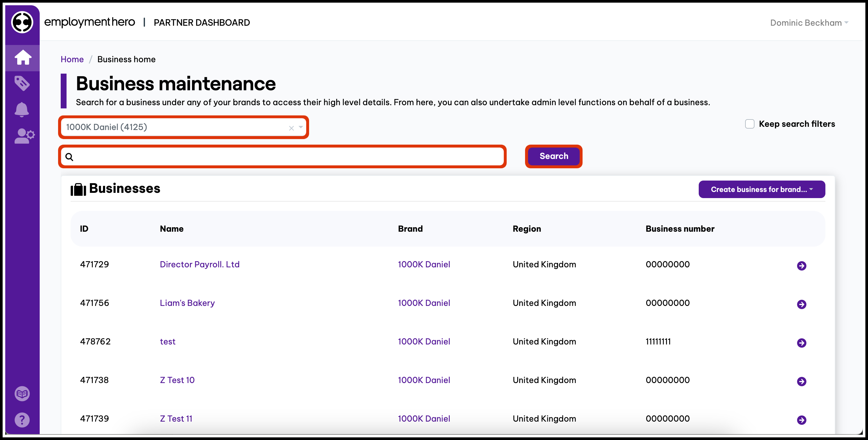Open 1000K Daniel brand link for Z Test 11
Screen dimensions: 868x440
point(424,418)
